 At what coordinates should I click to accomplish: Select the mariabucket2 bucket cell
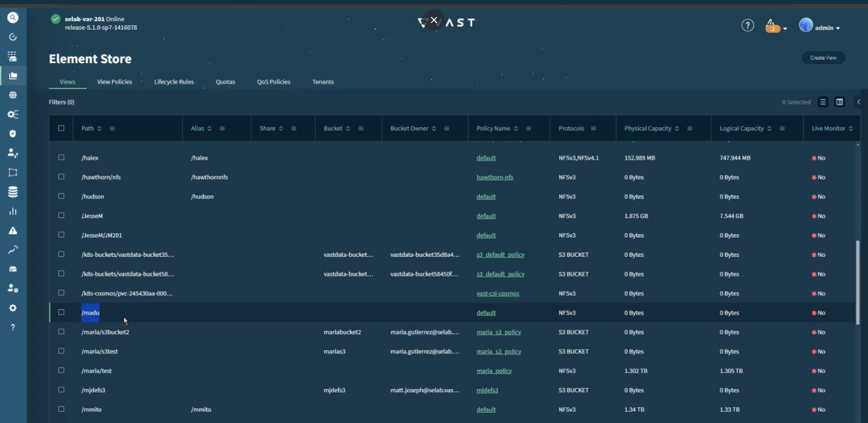tap(342, 332)
